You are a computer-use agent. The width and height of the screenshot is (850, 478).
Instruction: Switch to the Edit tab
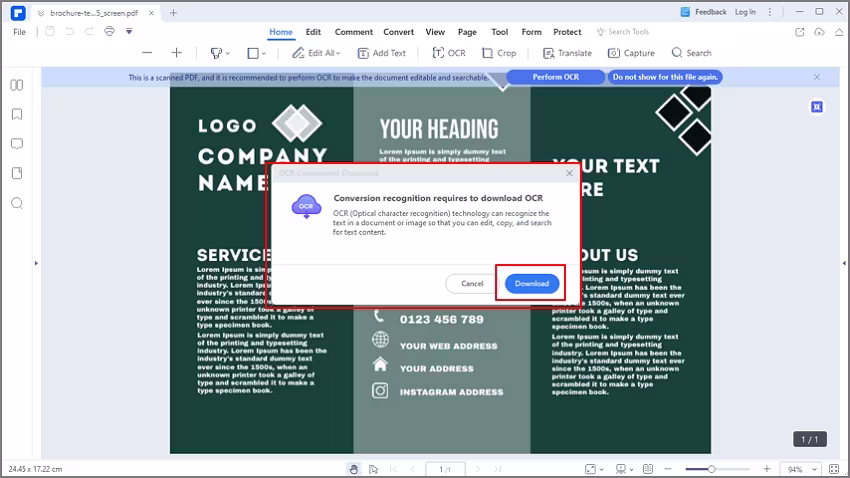tap(313, 32)
